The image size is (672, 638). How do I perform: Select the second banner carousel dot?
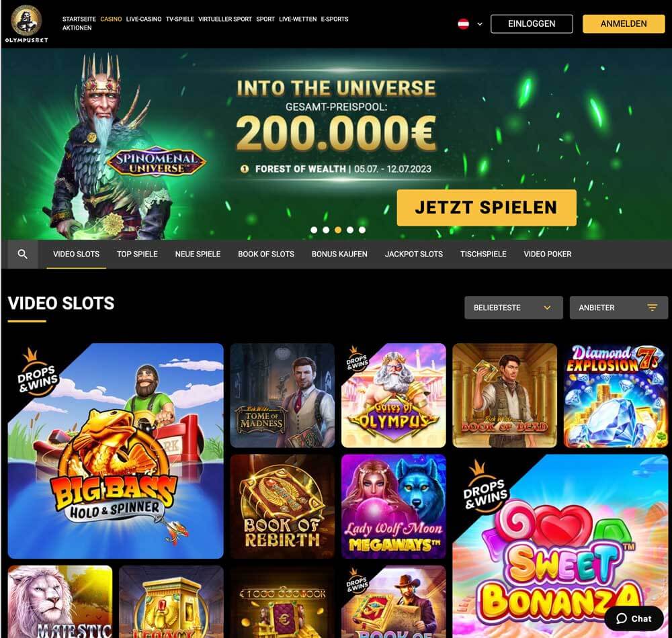pyautogui.click(x=326, y=230)
